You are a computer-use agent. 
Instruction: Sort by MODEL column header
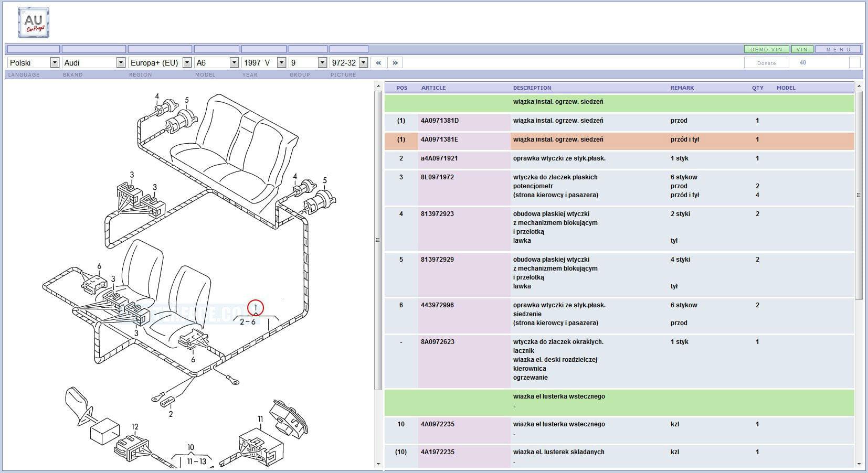(786, 88)
